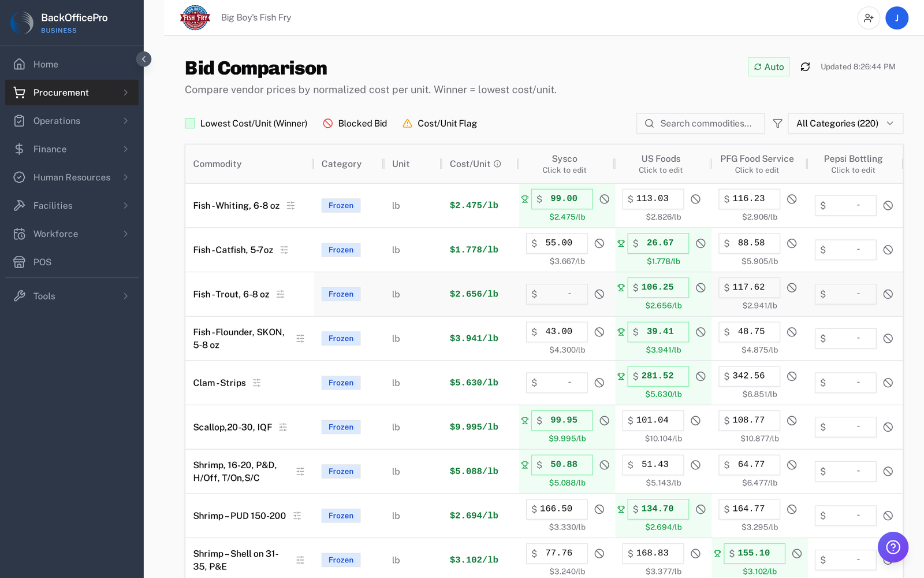Viewport: 924px width, 578px height.
Task: Edit US Foods price 134.70 for Shrimp-PUD
Action: point(658,509)
